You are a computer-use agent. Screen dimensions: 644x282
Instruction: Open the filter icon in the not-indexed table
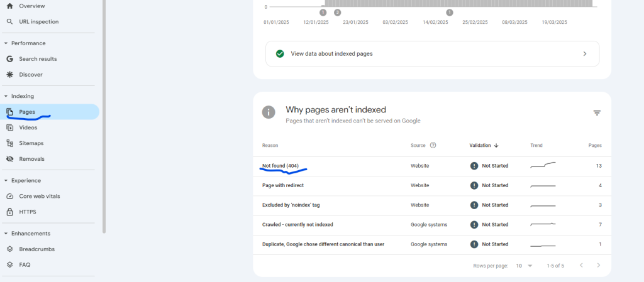click(x=597, y=113)
